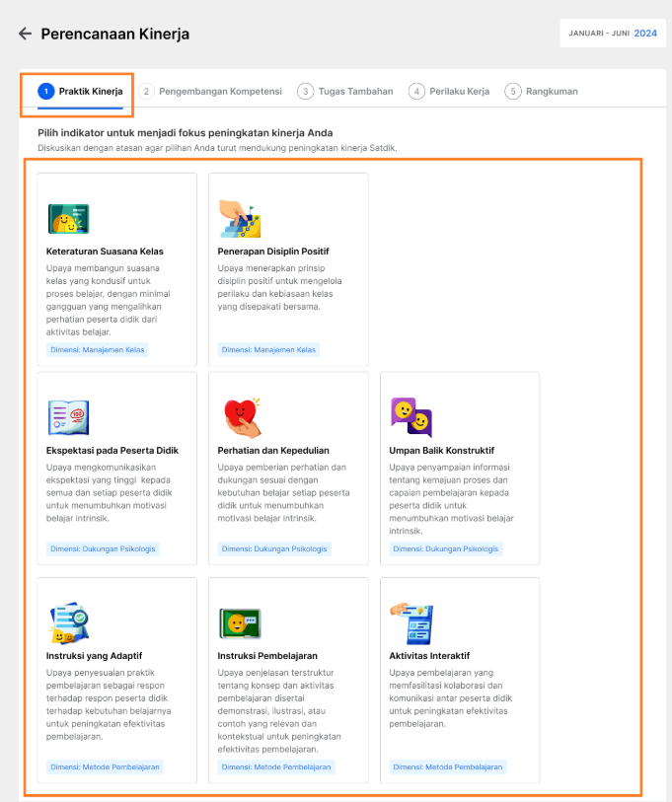Click the 'Diskusikan dengan atasan' subtitle
This screenshot has width=672, height=802.
click(217, 148)
